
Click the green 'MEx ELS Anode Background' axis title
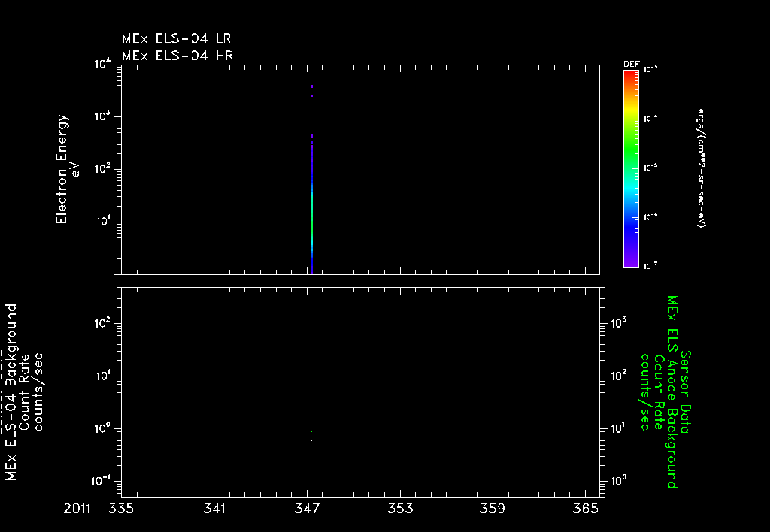671,392
